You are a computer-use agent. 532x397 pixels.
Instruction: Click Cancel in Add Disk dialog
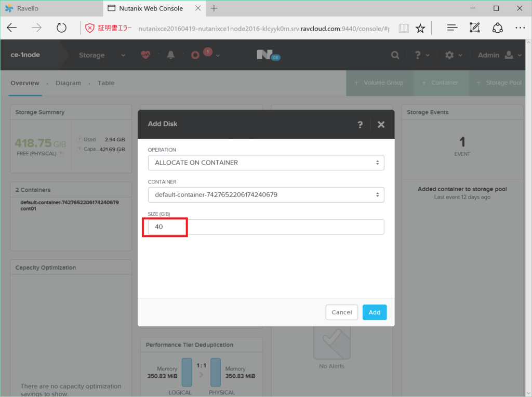tap(342, 312)
